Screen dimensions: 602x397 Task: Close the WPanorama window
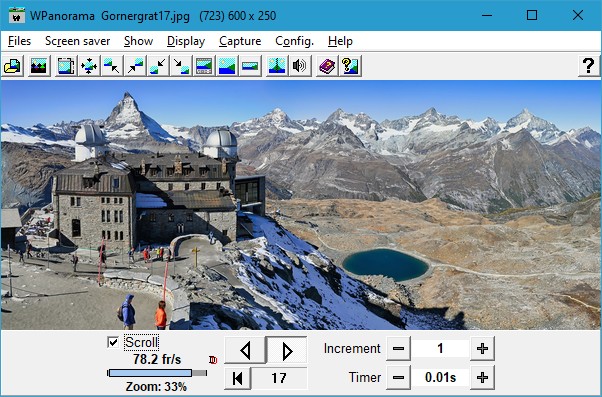coord(577,15)
